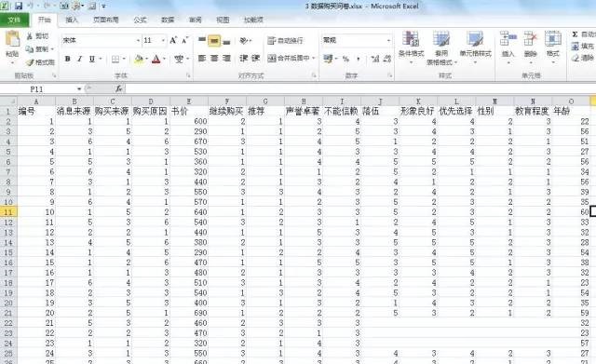
Task: Decrease decimal places
Action: (x=387, y=59)
